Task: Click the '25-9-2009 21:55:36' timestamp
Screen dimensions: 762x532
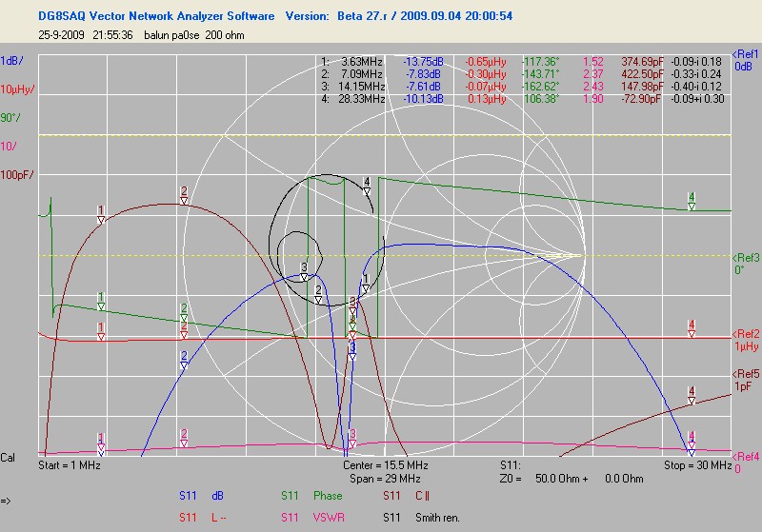Action: coord(86,35)
